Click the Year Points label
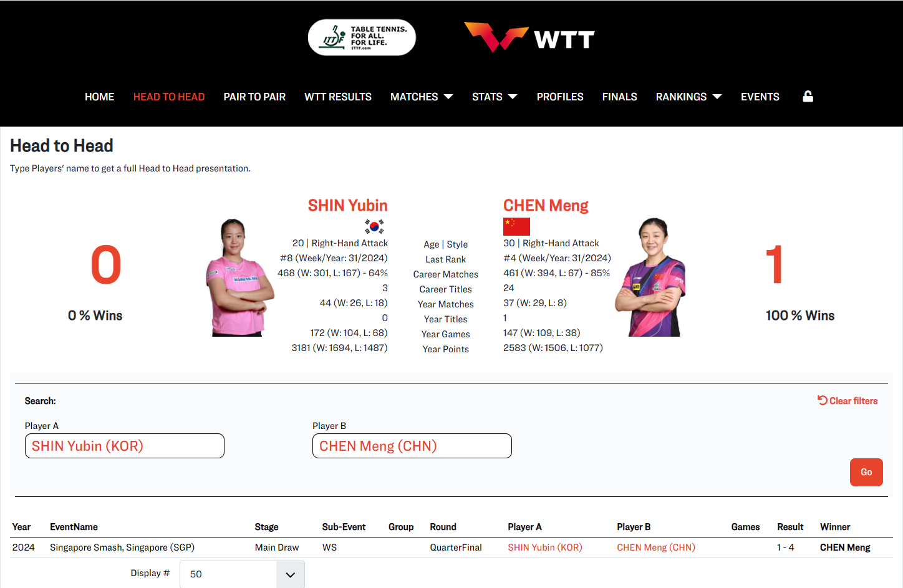The height and width of the screenshot is (588, 903). (445, 349)
